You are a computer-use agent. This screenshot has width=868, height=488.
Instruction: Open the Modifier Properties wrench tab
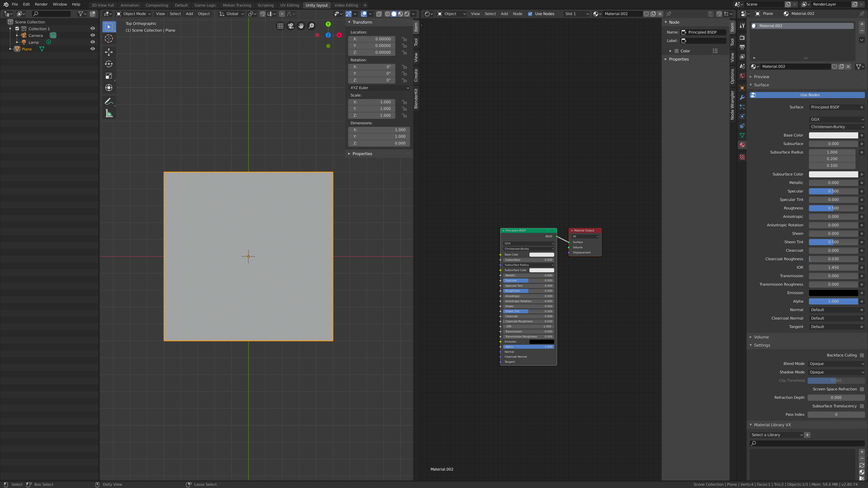[742, 97]
